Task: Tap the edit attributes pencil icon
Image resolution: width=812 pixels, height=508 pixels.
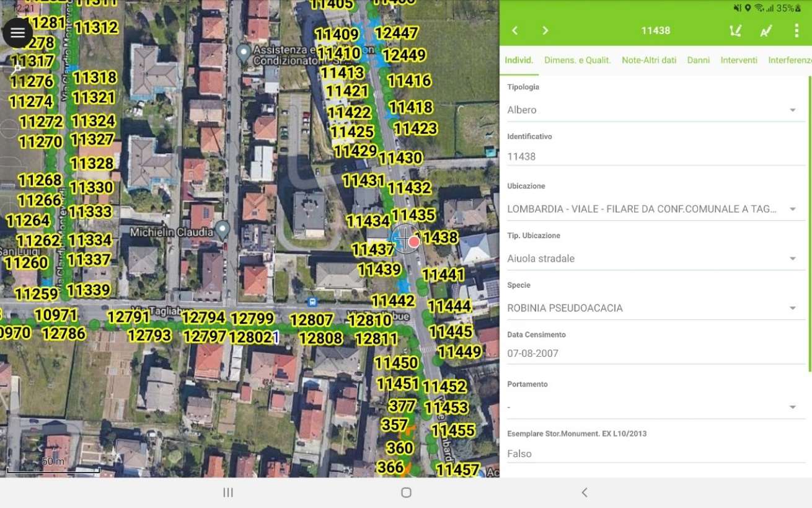Action: (x=766, y=30)
